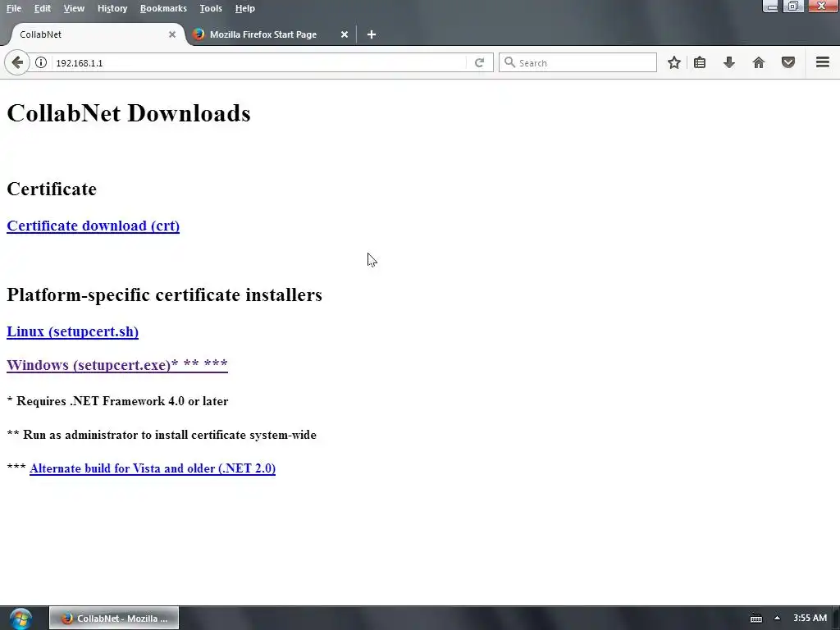
Task: Open the Downloads arrow icon
Action: pos(729,62)
